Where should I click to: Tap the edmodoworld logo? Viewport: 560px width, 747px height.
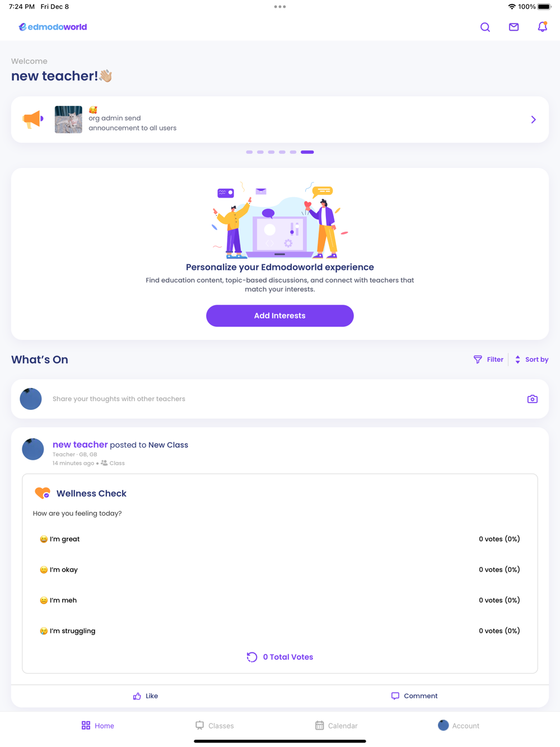(x=53, y=27)
